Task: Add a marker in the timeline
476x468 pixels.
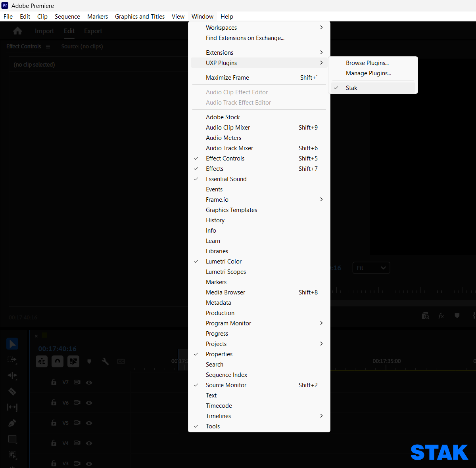Action: tap(89, 361)
